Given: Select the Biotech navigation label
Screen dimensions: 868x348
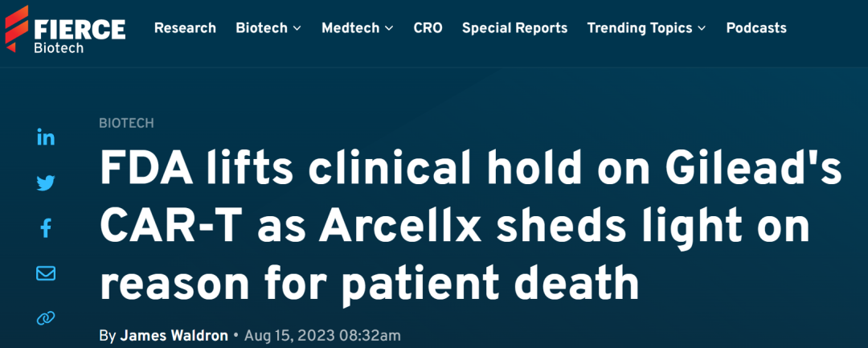Looking at the screenshot, I should (262, 28).
